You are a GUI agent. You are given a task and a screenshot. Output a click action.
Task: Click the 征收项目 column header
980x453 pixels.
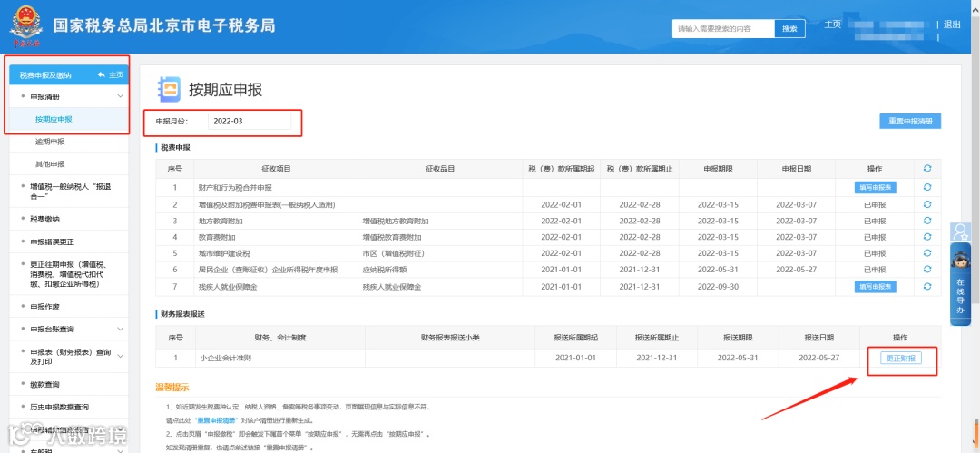click(x=276, y=169)
